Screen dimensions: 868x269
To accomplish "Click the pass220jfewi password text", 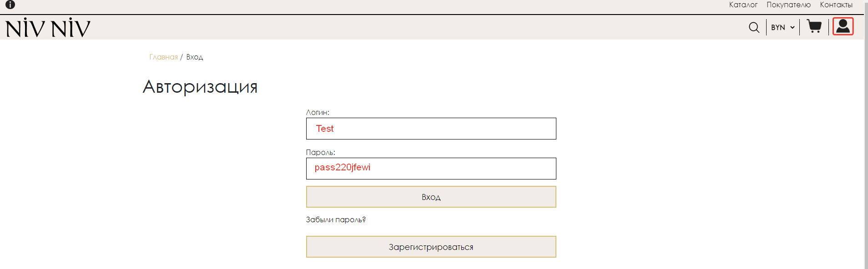I will (343, 168).
